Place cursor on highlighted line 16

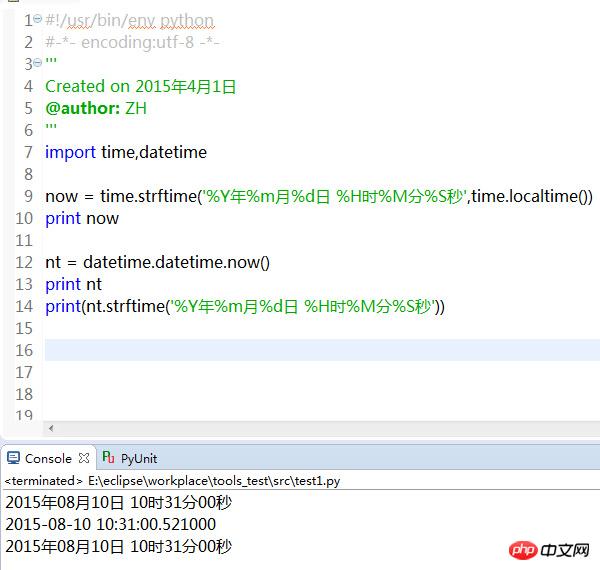(322, 350)
